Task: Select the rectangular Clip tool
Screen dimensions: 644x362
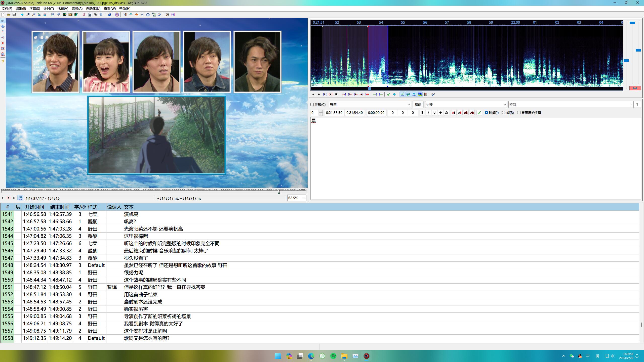Action: tap(3, 49)
